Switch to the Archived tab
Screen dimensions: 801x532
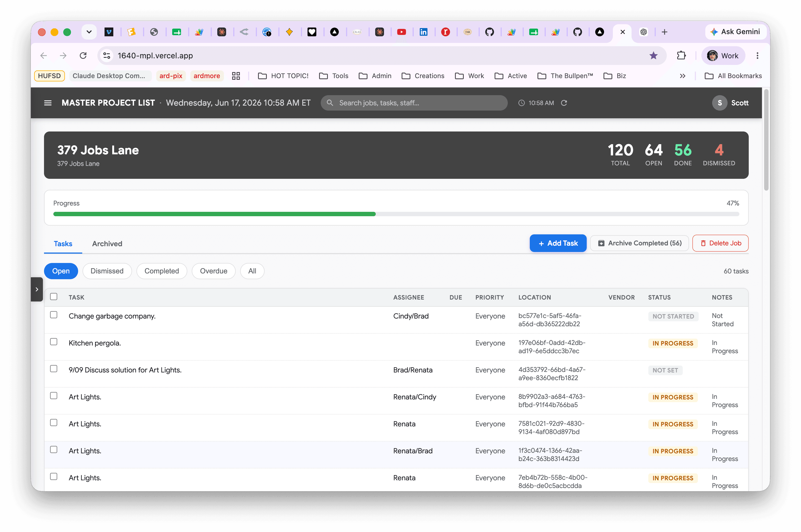point(107,244)
